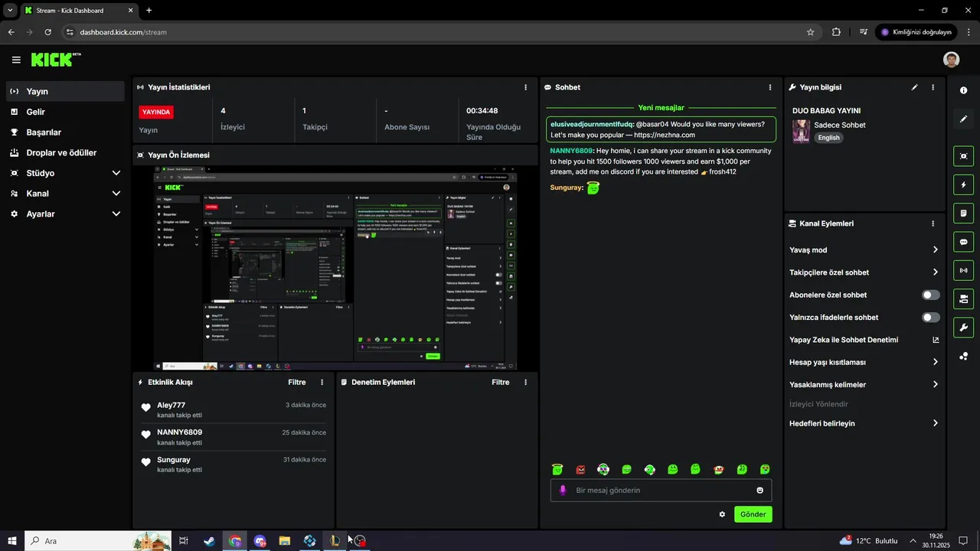
Task: Go to Başarılar in the sidebar
Action: [x=65, y=132]
